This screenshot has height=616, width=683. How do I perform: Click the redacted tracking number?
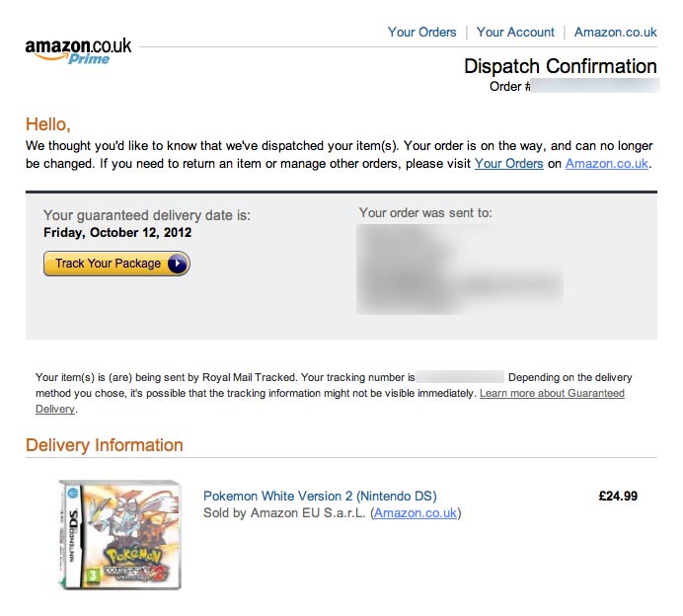pos(460,377)
